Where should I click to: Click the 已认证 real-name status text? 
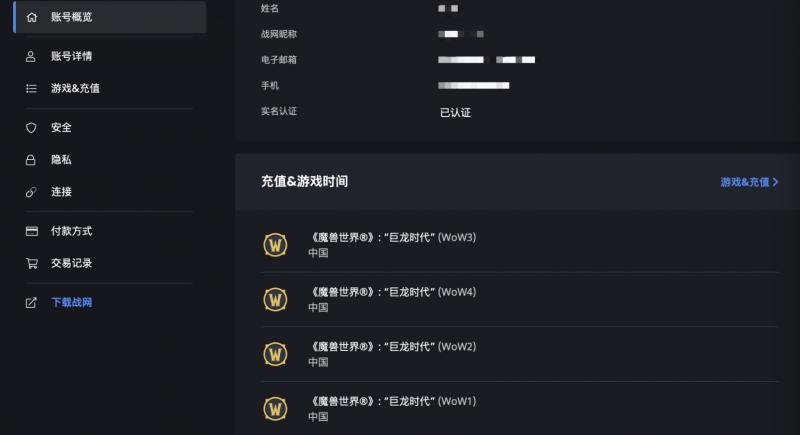455,113
